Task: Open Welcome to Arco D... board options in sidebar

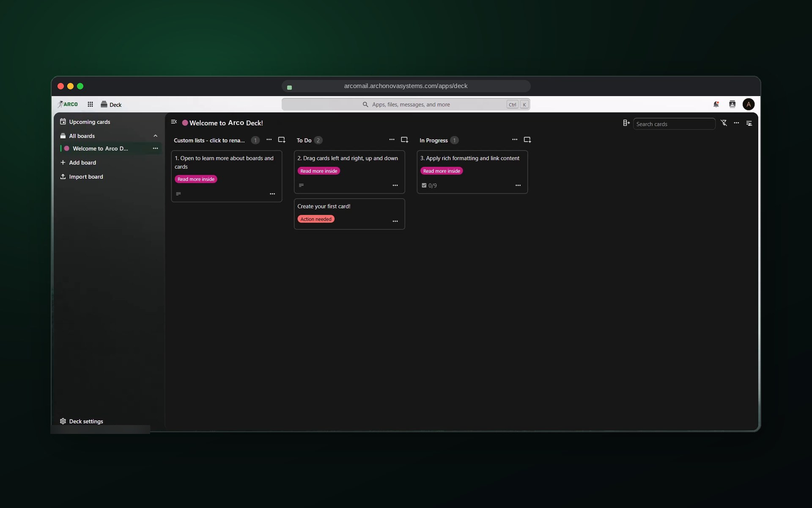Action: (155, 149)
